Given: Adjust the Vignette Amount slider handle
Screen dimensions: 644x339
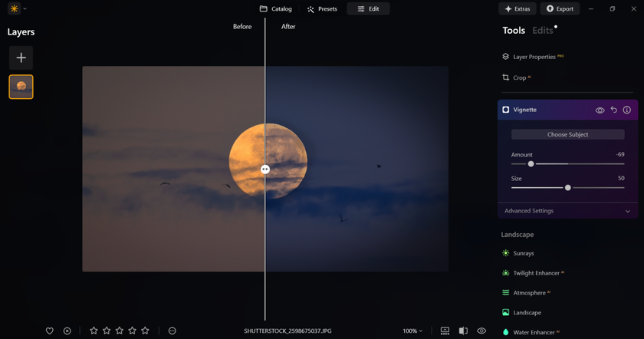Looking at the screenshot, I should [531, 163].
